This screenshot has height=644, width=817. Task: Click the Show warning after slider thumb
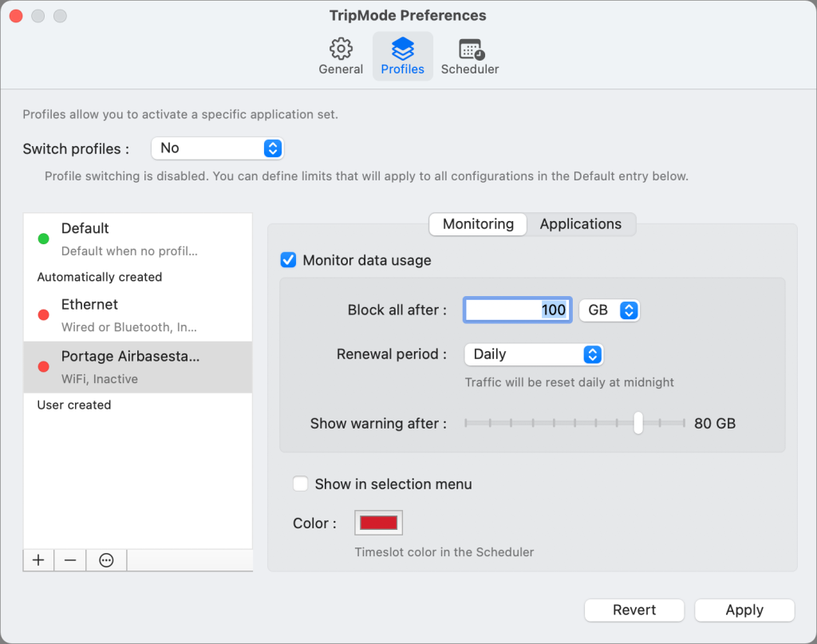(x=638, y=423)
